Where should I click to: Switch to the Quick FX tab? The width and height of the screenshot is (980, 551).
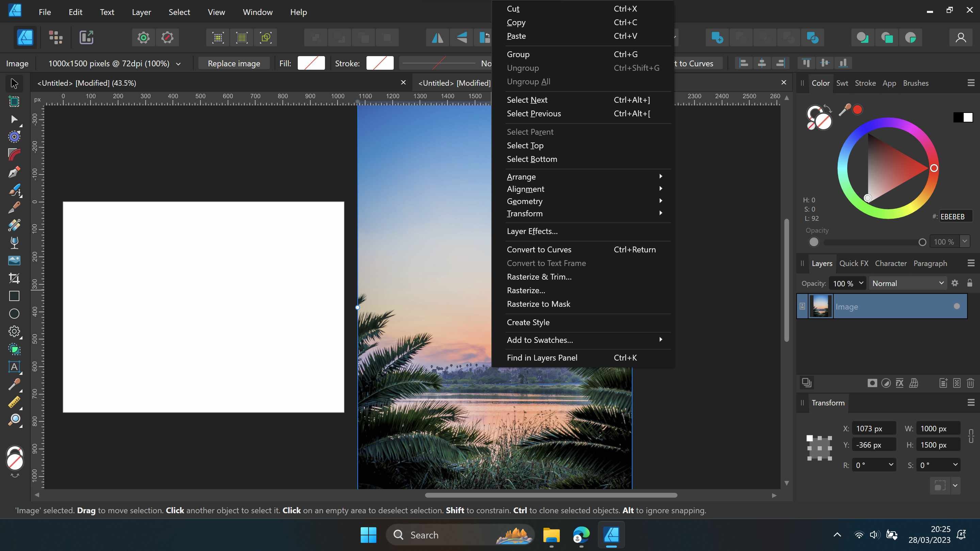[x=853, y=263]
